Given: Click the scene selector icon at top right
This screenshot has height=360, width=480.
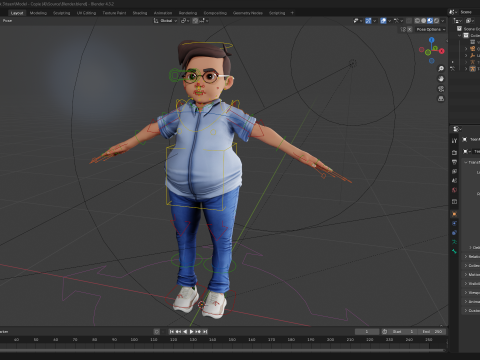Looking at the screenshot, I should [x=452, y=12].
